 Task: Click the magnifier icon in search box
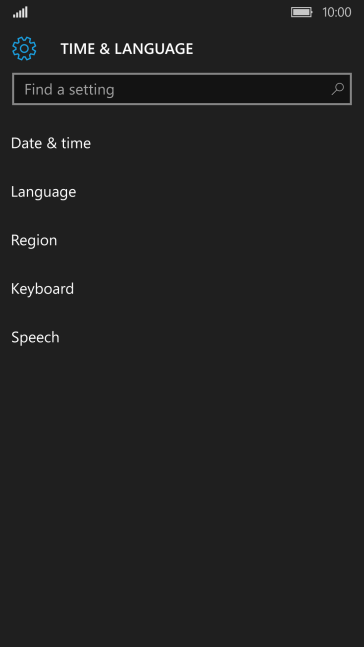[x=338, y=89]
